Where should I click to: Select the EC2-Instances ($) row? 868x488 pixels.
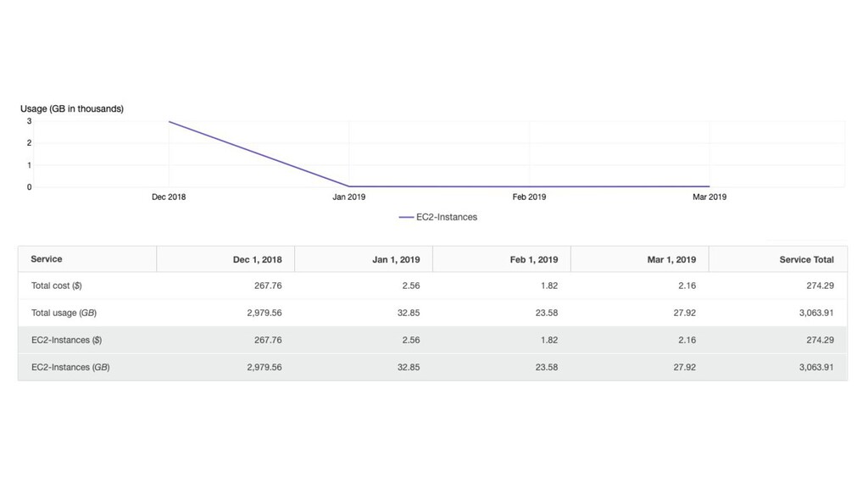[x=432, y=341]
